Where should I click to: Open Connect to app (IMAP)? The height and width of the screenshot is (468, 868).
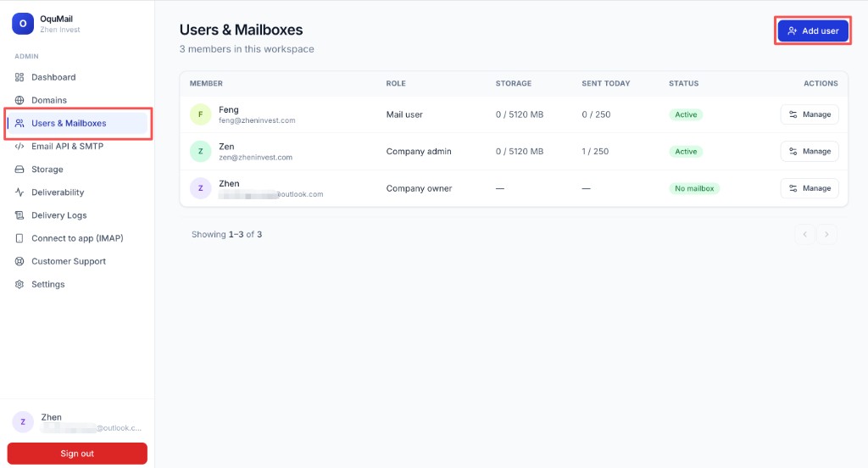pos(77,238)
